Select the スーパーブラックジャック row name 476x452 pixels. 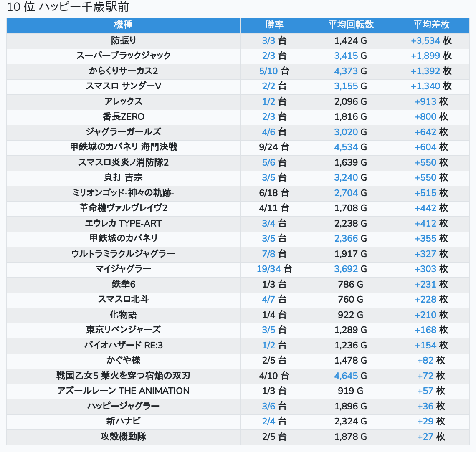point(123,56)
